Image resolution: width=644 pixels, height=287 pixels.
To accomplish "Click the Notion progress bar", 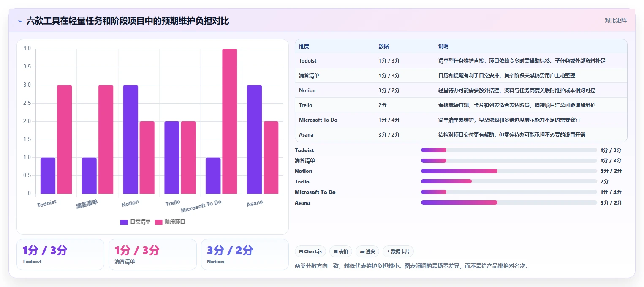I will point(509,171).
